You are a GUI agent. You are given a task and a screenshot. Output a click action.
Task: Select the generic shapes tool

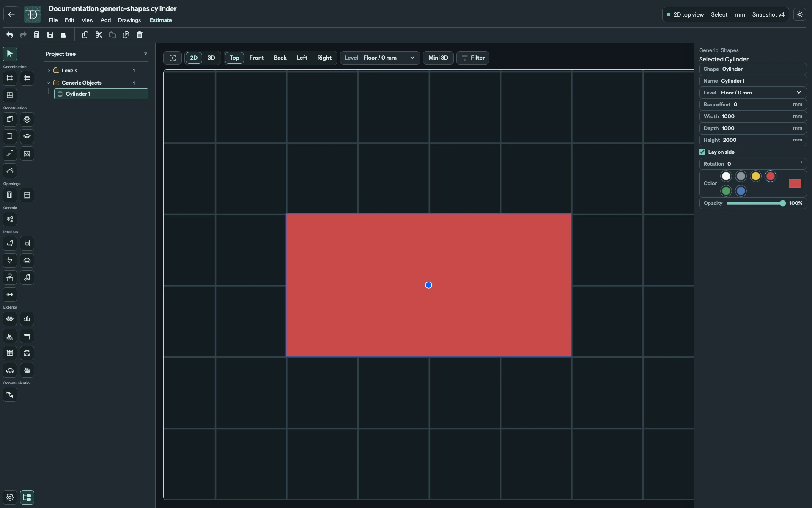click(x=10, y=219)
